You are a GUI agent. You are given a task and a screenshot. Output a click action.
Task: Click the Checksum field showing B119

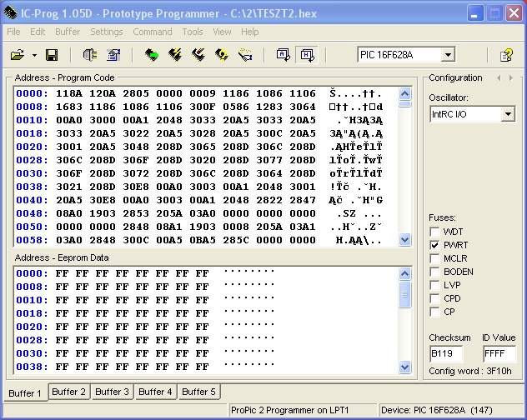click(446, 354)
